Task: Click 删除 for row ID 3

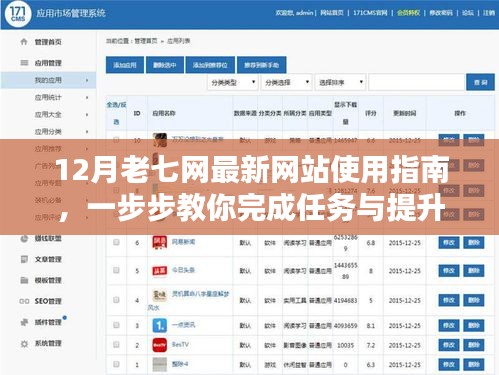Action: (473, 325)
